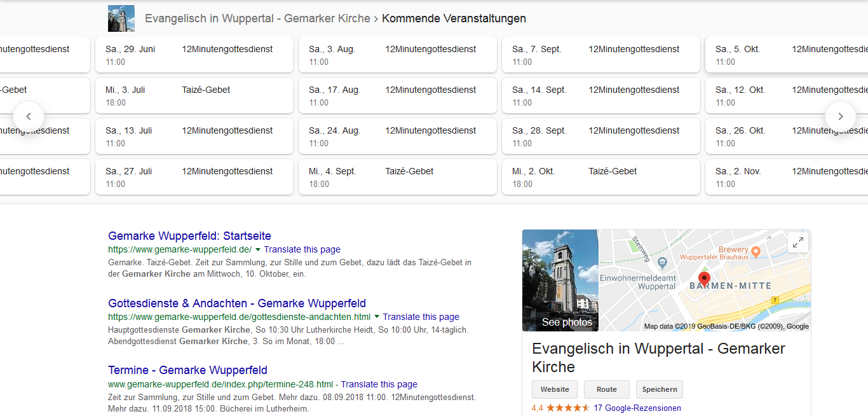
Task: Click the BARMEN-MITTE label on map
Action: 731,286
